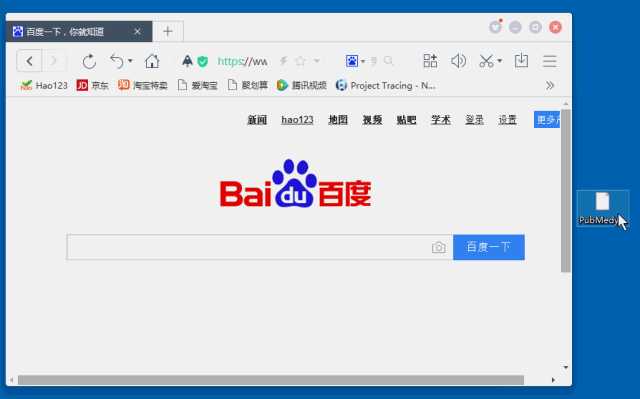Open the screenshot tool dropdown arrow

click(500, 61)
